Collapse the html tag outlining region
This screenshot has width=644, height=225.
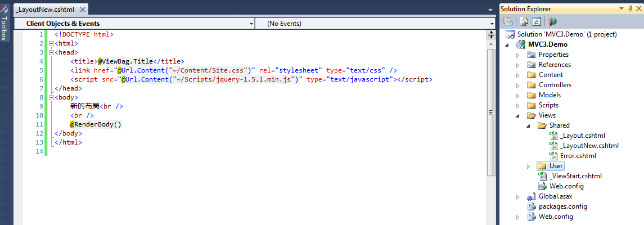tap(51, 43)
